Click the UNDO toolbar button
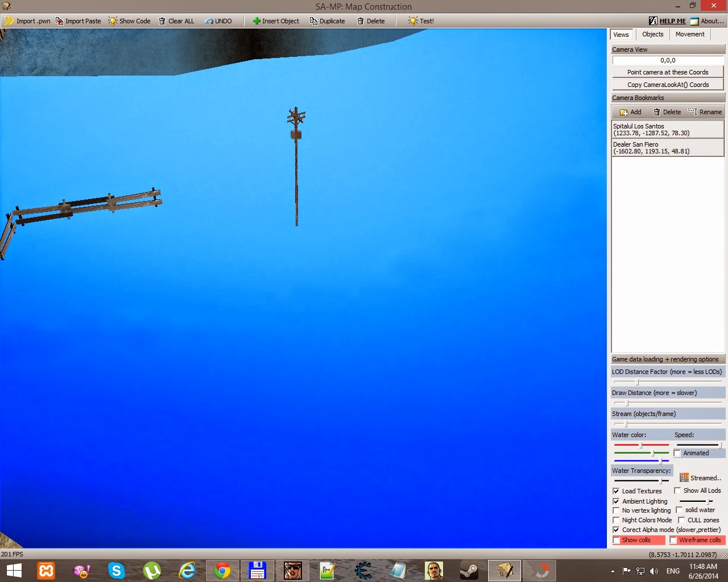Screen dimensions: 728x582 tap(218, 21)
